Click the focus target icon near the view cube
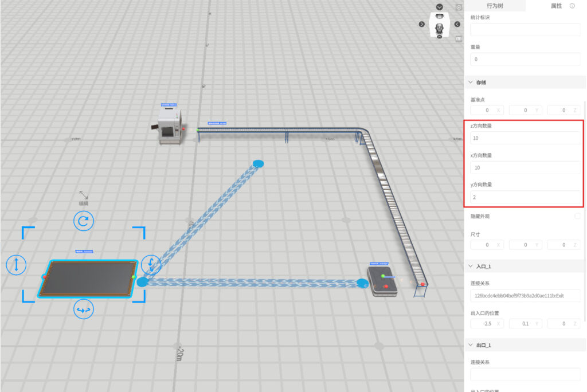The height and width of the screenshot is (392, 587). (459, 7)
